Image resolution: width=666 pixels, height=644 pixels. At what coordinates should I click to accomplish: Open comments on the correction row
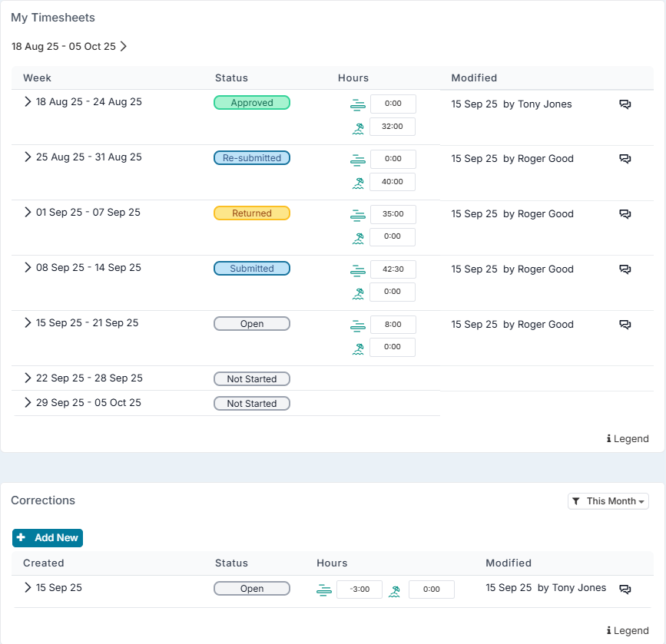click(x=625, y=589)
